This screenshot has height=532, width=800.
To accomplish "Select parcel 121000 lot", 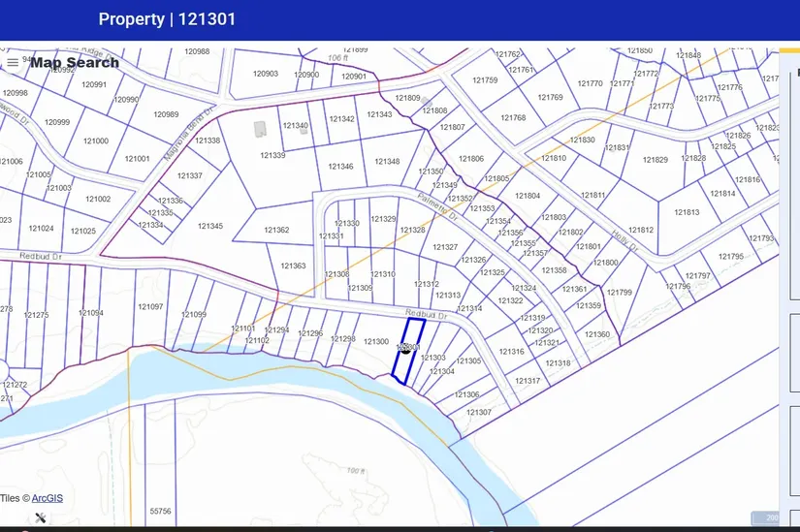I will tap(96, 141).
